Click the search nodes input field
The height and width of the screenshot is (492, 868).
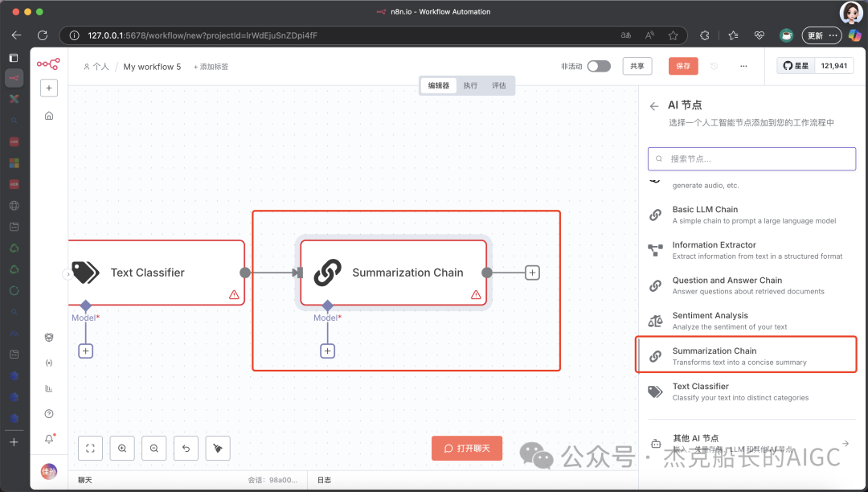[751, 159]
